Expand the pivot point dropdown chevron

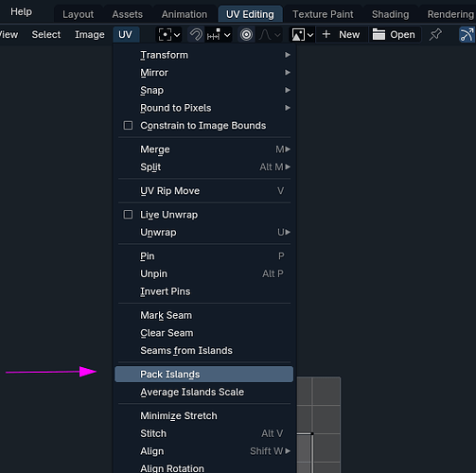[x=177, y=35]
